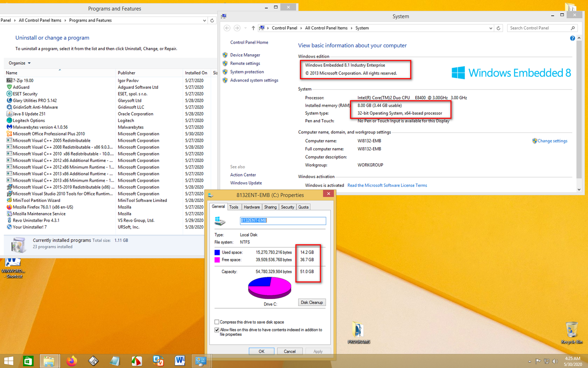588x368 pixels.
Task: Launch Firefox from the taskbar
Action: click(72, 361)
